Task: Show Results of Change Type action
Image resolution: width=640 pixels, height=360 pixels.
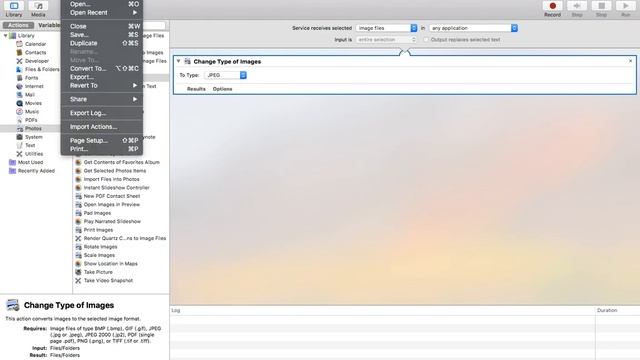Action: click(196, 89)
